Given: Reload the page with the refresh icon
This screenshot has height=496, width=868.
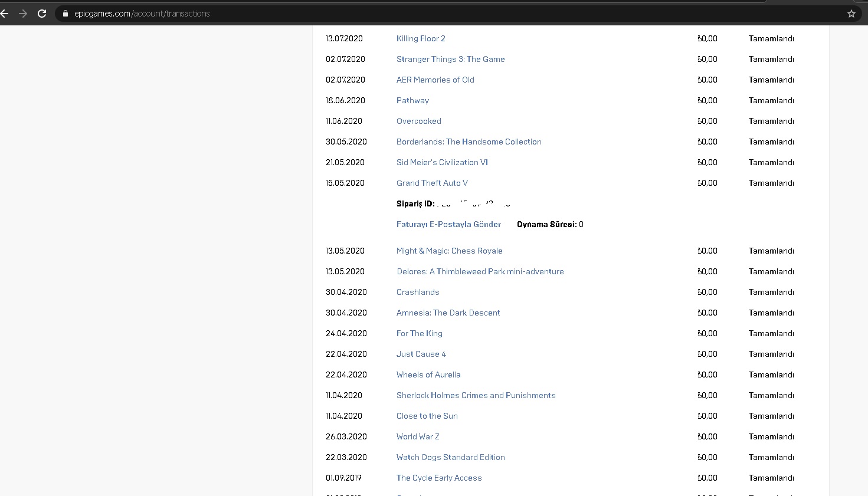Looking at the screenshot, I should [42, 14].
